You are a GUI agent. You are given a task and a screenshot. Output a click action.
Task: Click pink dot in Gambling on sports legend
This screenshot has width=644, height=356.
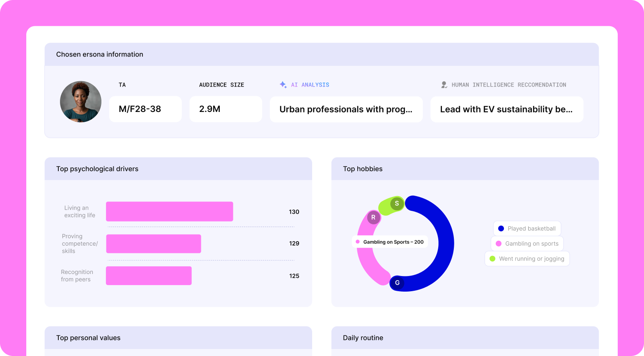[x=499, y=244]
